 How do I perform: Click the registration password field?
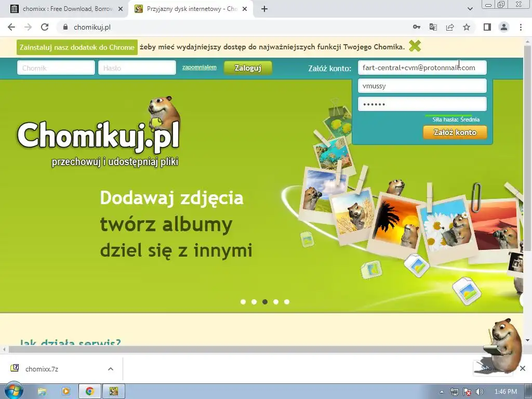pyautogui.click(x=422, y=104)
